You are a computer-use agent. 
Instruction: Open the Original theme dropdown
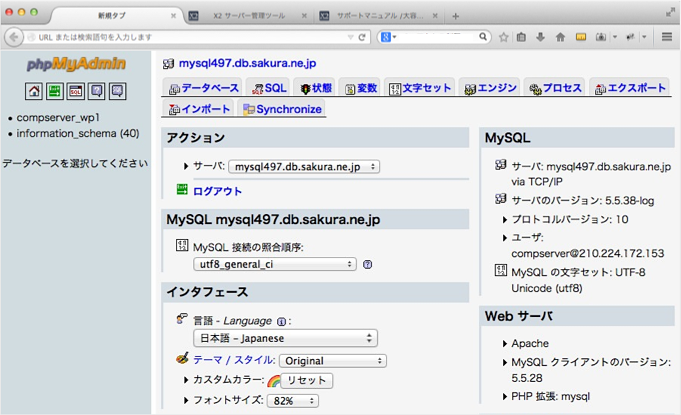tap(333, 361)
